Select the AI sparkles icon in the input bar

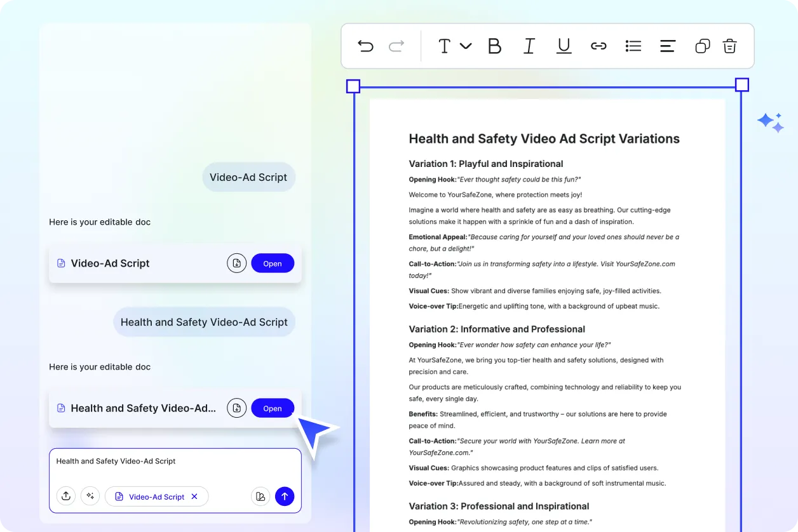click(90, 496)
